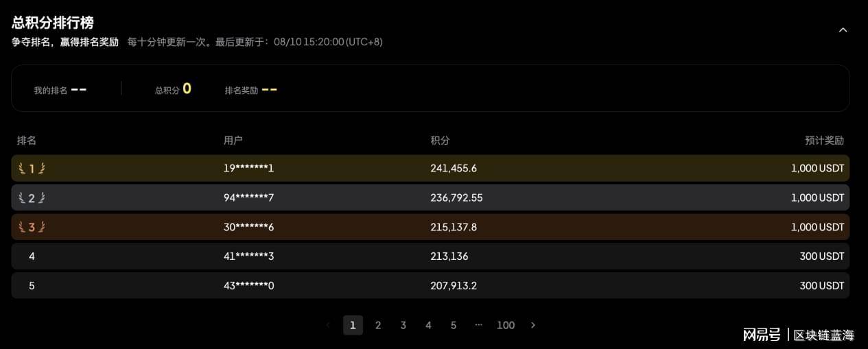Click the 我的排名 summary box
Image resolution: width=868 pixels, height=349 pixels.
(60, 89)
